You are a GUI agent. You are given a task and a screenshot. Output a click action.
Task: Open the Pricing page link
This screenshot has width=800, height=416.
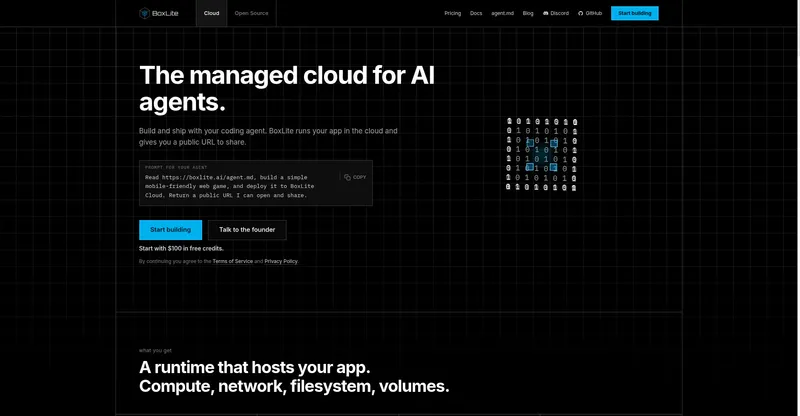[x=453, y=13]
